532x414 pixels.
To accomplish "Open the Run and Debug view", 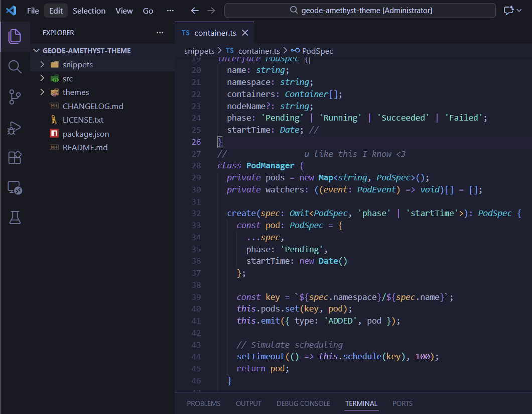I will point(15,128).
